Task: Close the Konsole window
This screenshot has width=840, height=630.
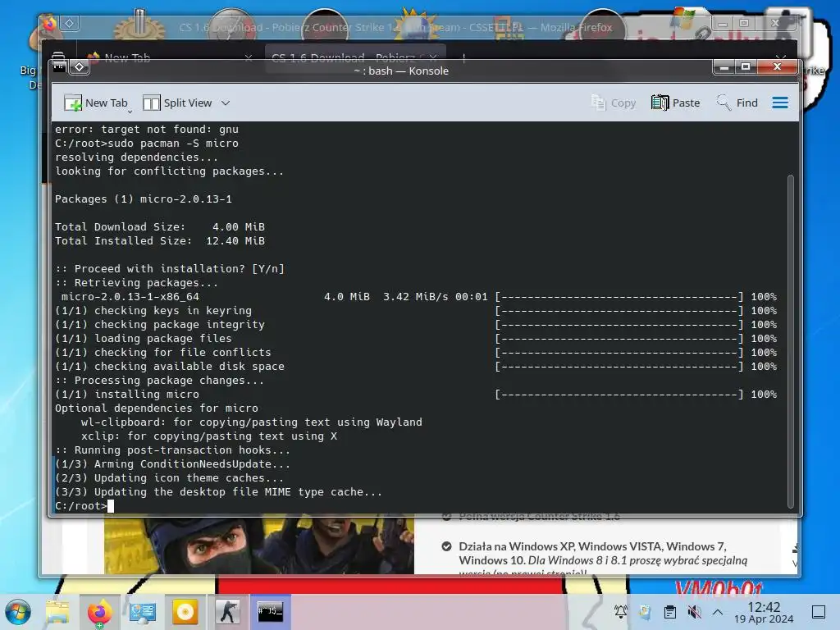Action: [777, 67]
